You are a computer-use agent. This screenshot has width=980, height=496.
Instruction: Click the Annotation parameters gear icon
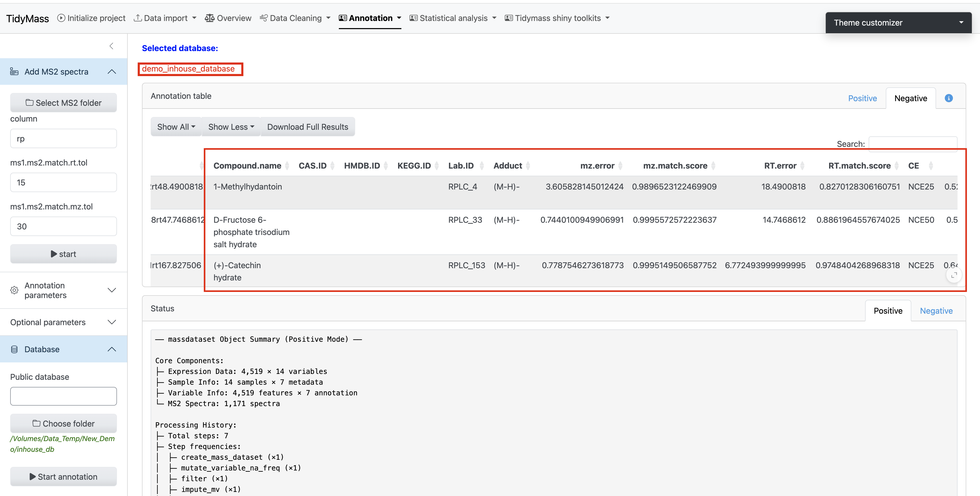pos(15,290)
